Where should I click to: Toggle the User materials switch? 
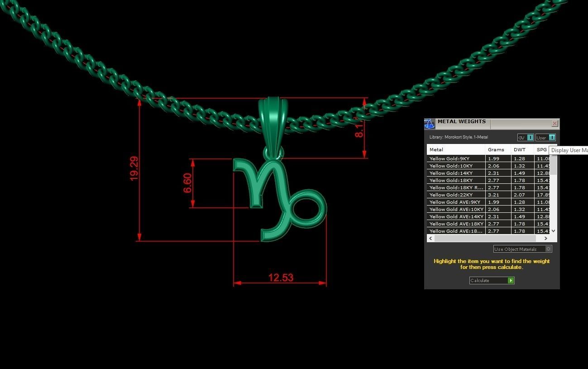pos(545,138)
